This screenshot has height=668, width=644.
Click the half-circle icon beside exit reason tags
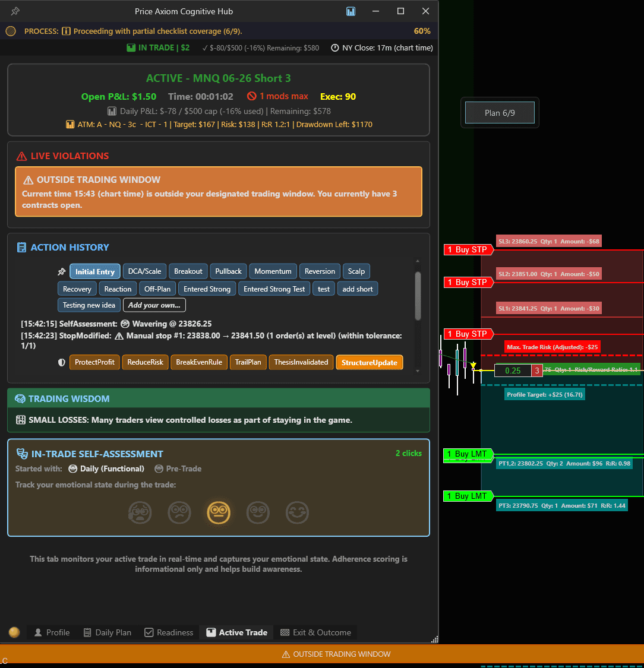(x=62, y=362)
